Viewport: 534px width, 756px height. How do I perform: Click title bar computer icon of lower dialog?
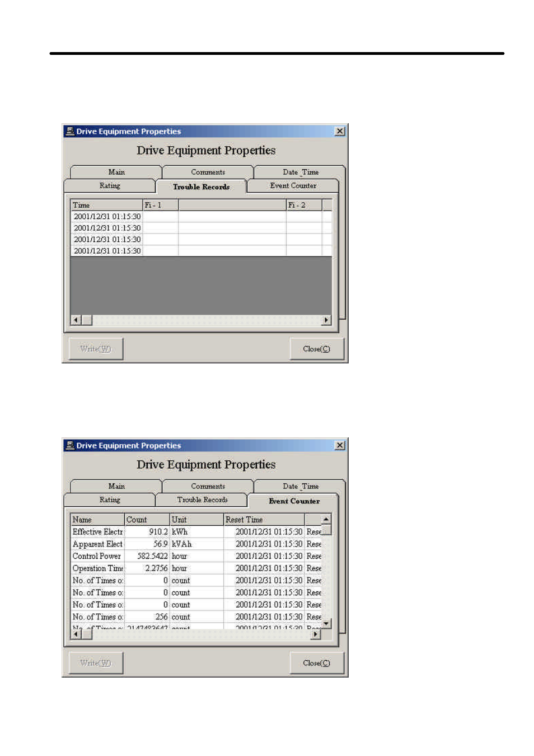[70, 445]
